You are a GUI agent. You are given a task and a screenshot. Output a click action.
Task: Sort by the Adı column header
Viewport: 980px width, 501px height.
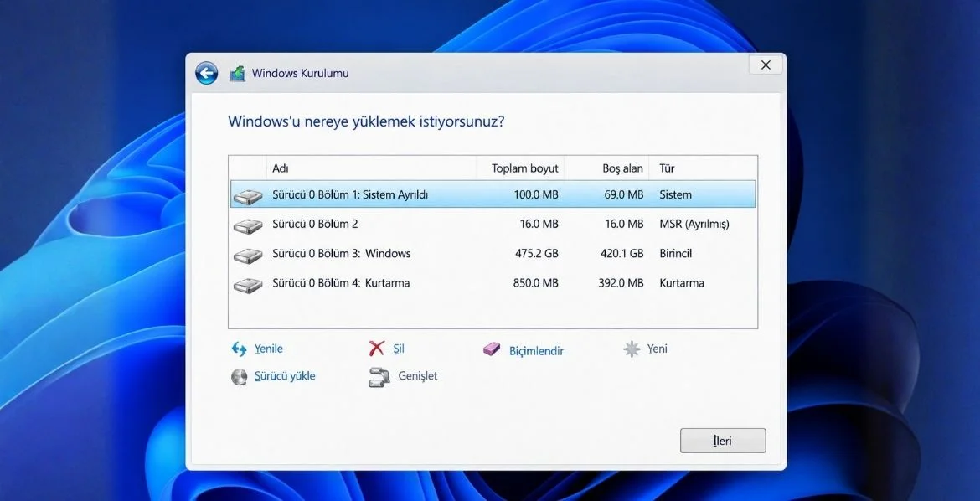point(371,168)
